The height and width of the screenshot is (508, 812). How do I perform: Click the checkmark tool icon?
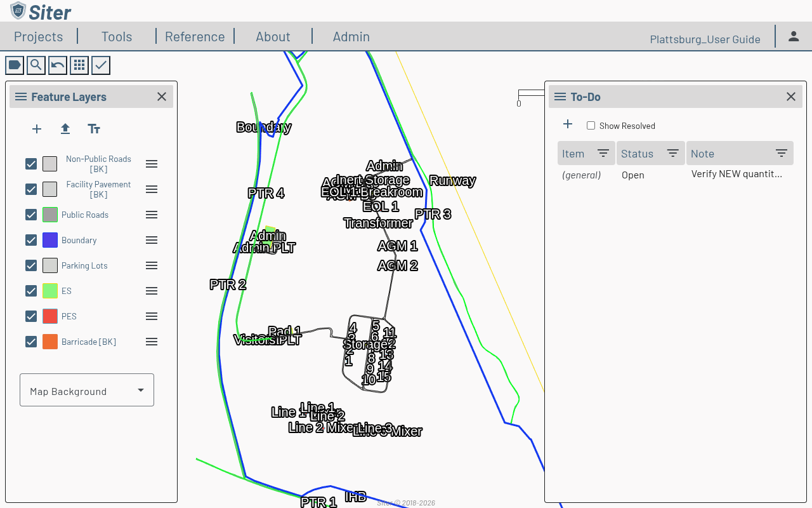tap(101, 65)
